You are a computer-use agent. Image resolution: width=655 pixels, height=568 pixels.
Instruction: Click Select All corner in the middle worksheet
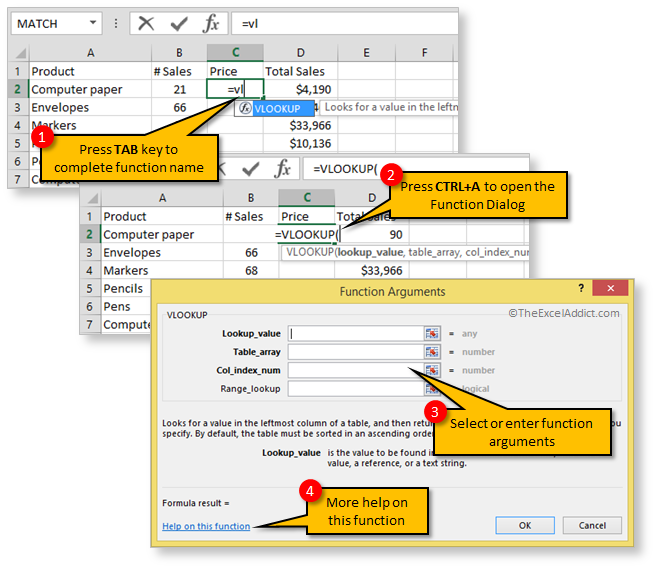[x=91, y=198]
